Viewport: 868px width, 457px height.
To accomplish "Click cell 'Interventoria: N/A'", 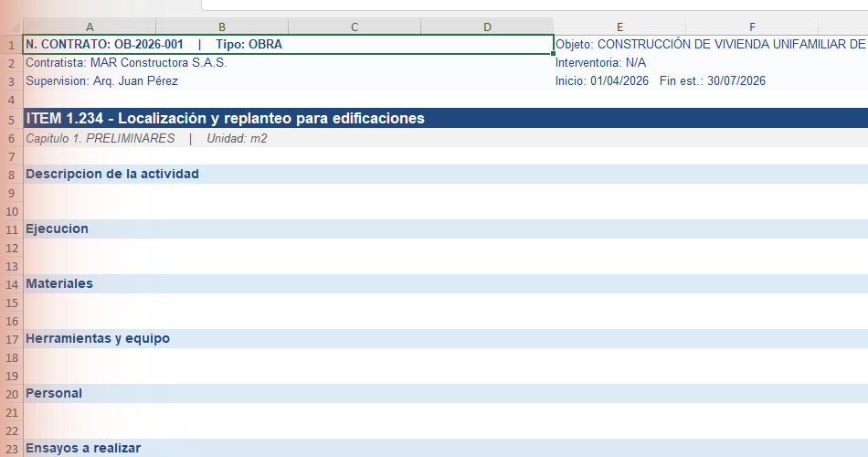I will (711, 62).
